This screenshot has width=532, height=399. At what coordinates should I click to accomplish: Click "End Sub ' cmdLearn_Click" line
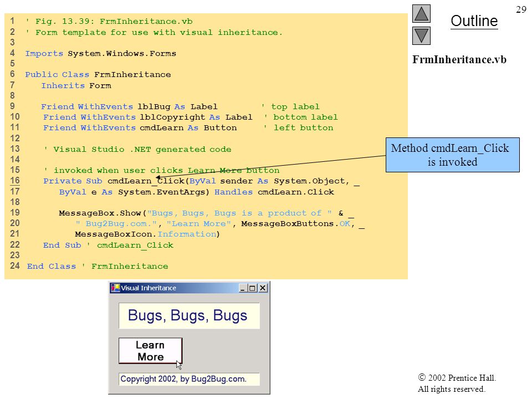(x=108, y=245)
